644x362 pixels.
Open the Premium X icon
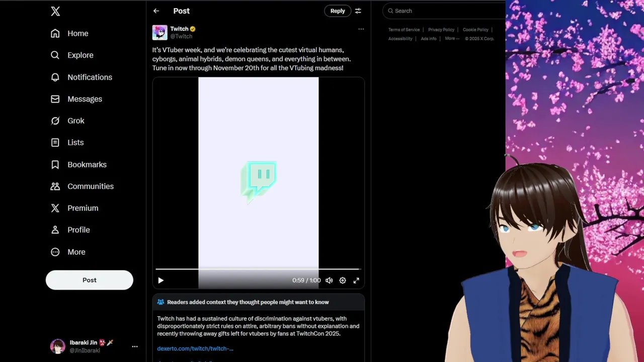[55, 208]
